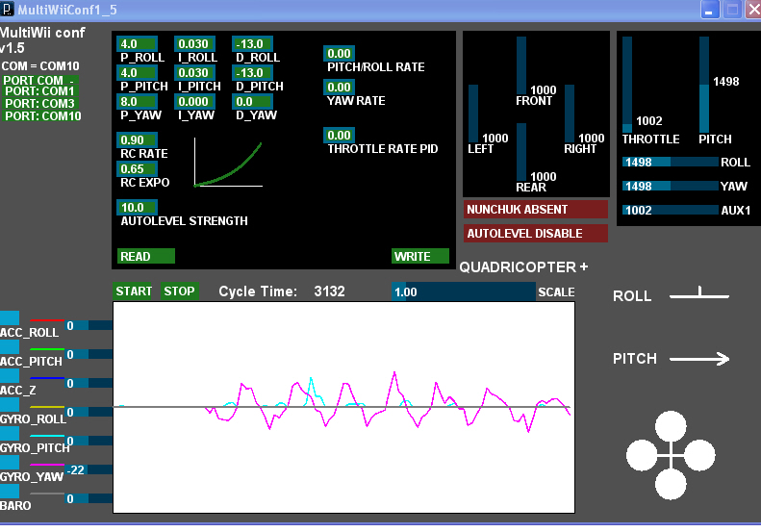Screen dimensions: 761x532
Task: Click the GYRO_YAW value slider showing -22
Action: (x=89, y=469)
